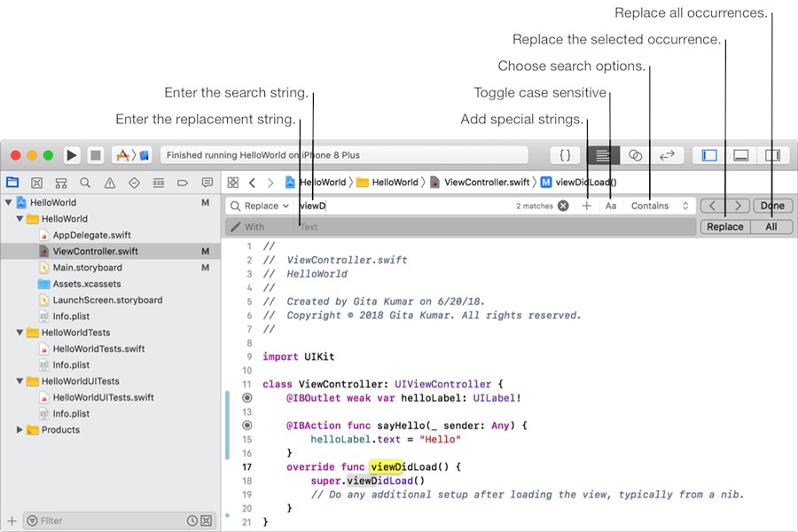The image size is (798, 532).
Task: Click the Replace button
Action: (725, 227)
